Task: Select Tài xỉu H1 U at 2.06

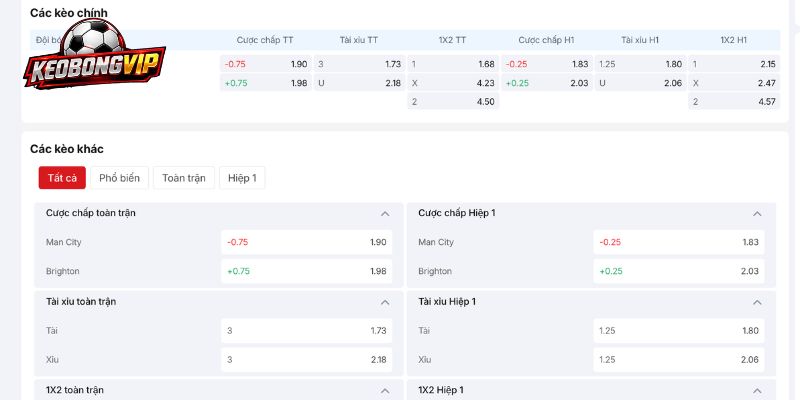Action: tap(641, 83)
